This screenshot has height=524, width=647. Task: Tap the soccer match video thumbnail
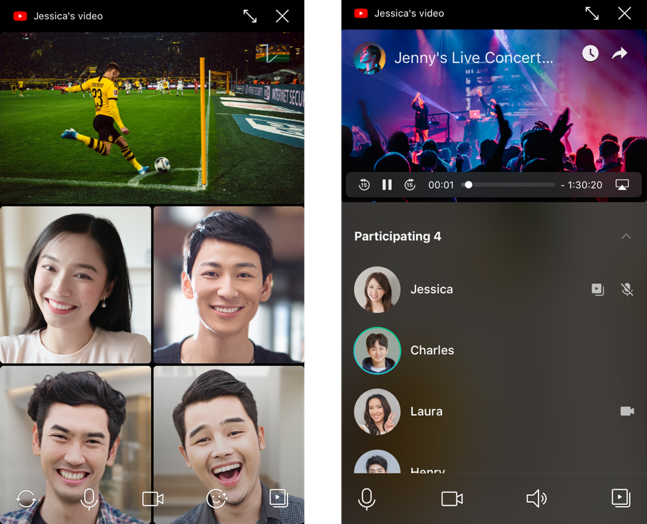[152, 117]
